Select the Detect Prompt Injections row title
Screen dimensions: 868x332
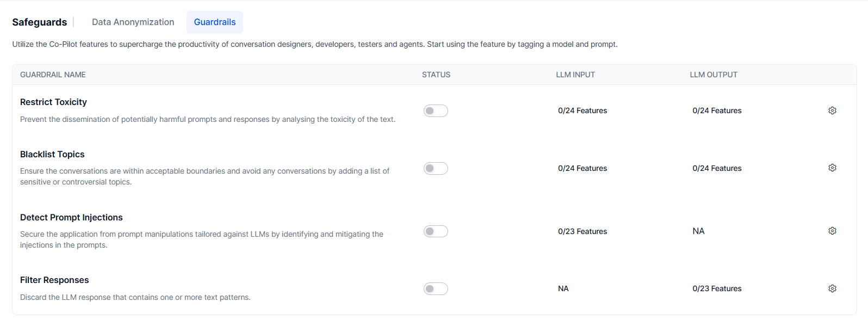pos(71,218)
